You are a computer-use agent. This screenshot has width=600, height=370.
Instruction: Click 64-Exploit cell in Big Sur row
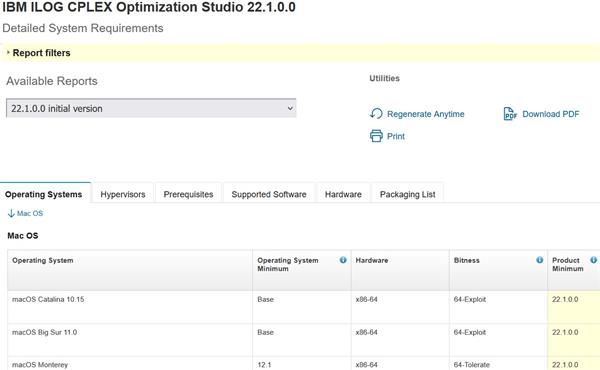point(498,340)
